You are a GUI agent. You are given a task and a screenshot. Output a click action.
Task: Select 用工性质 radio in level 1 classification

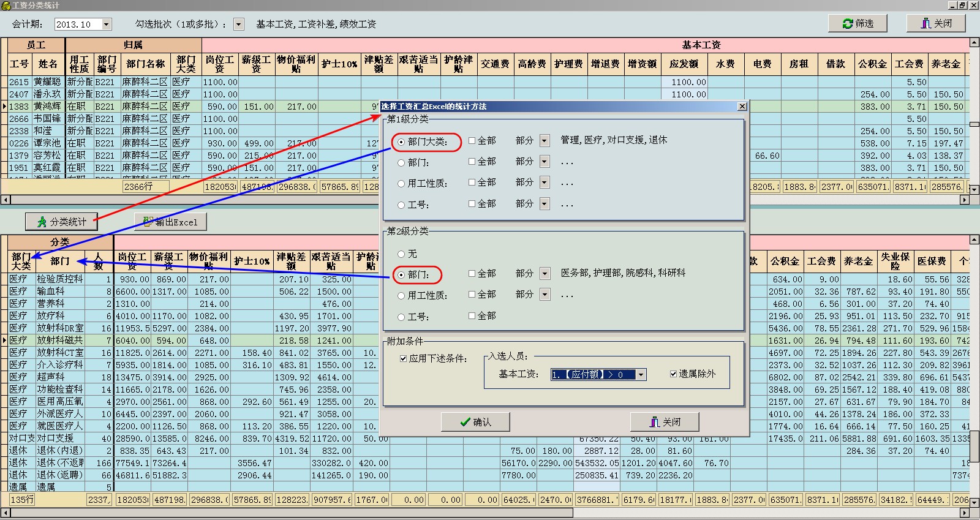(x=401, y=184)
